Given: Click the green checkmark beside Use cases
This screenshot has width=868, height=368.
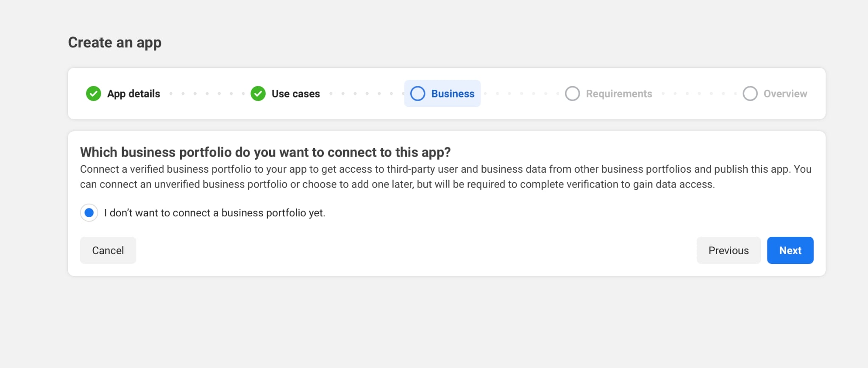Looking at the screenshot, I should (x=258, y=94).
